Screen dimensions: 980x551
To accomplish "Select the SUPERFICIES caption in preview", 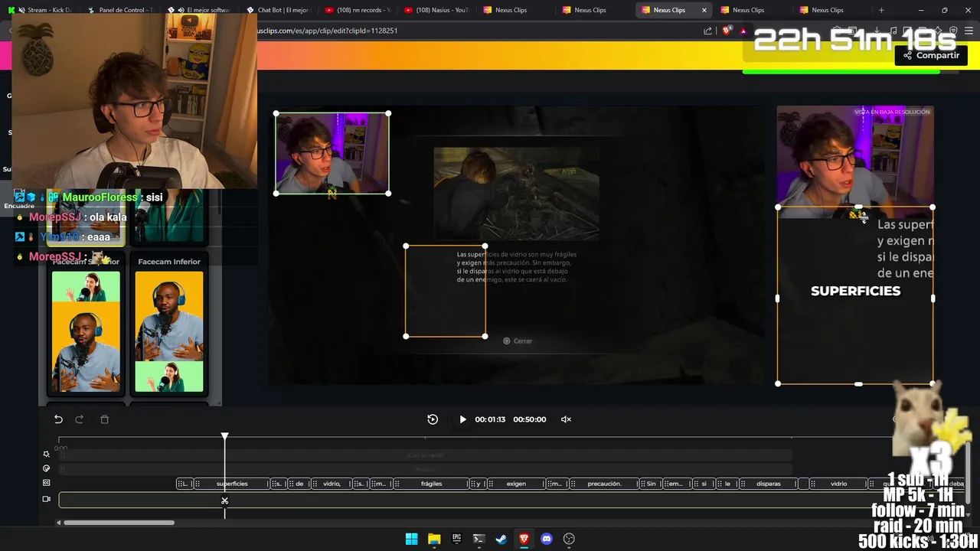I will pos(855,291).
